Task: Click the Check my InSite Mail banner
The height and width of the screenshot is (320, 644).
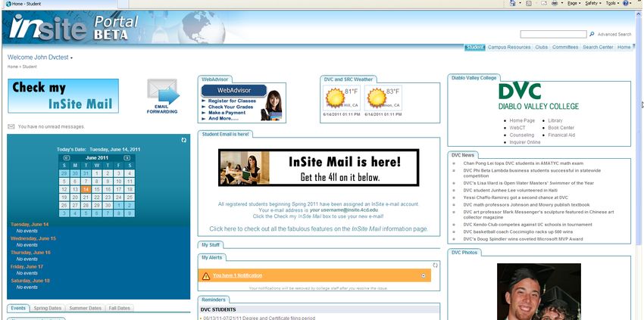Action: [63, 96]
